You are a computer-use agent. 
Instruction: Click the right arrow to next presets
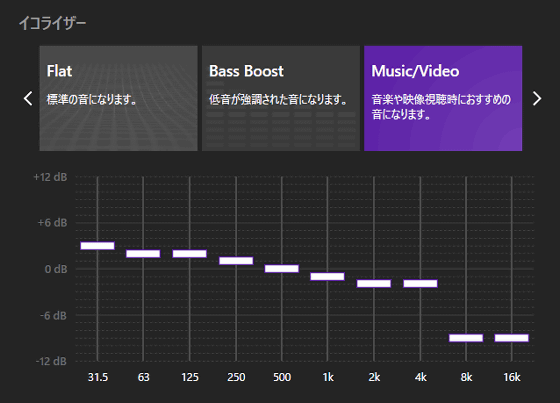pyautogui.click(x=537, y=98)
